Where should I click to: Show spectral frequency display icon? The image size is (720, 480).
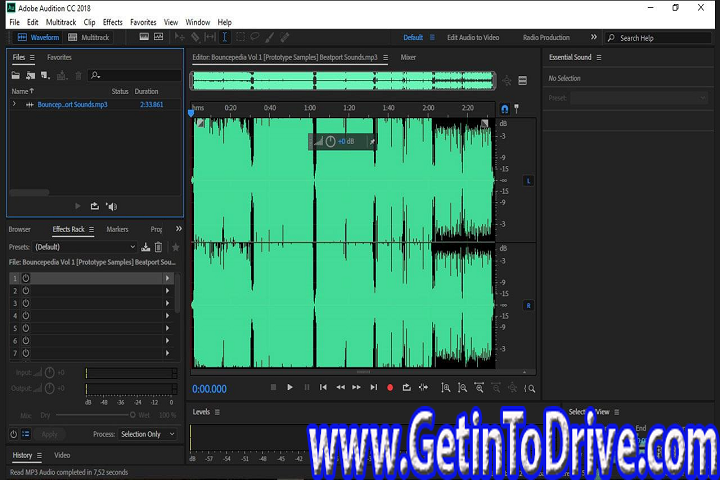pos(144,37)
